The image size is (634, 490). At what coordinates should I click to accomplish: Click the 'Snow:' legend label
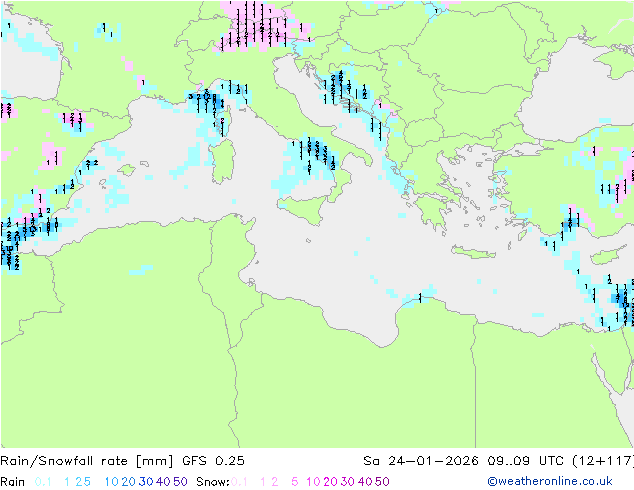(213, 482)
